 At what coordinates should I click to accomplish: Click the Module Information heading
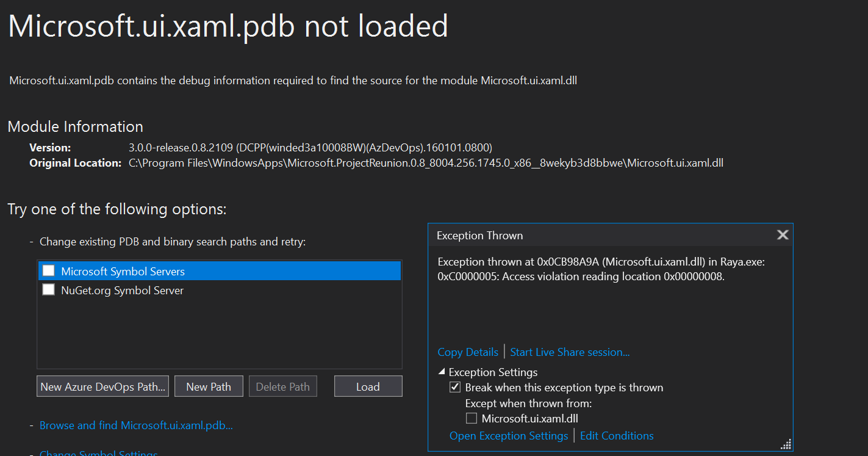tap(76, 126)
